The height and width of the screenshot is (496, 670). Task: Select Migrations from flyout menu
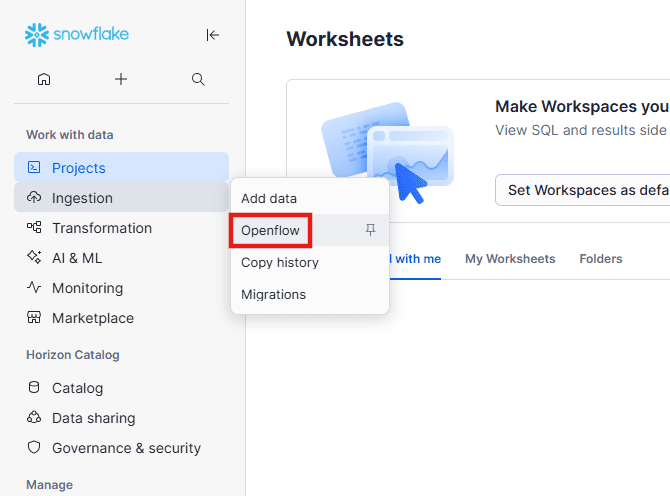310,294
